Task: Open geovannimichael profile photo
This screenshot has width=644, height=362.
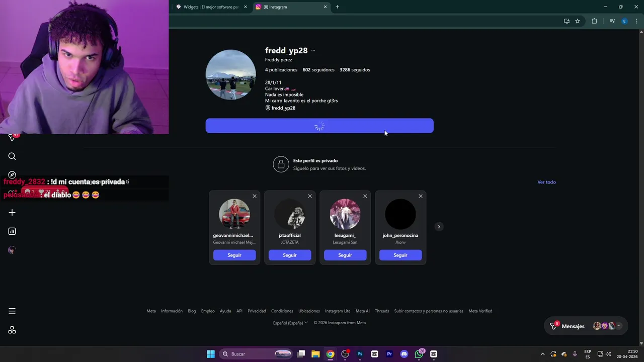Action: coord(234,214)
